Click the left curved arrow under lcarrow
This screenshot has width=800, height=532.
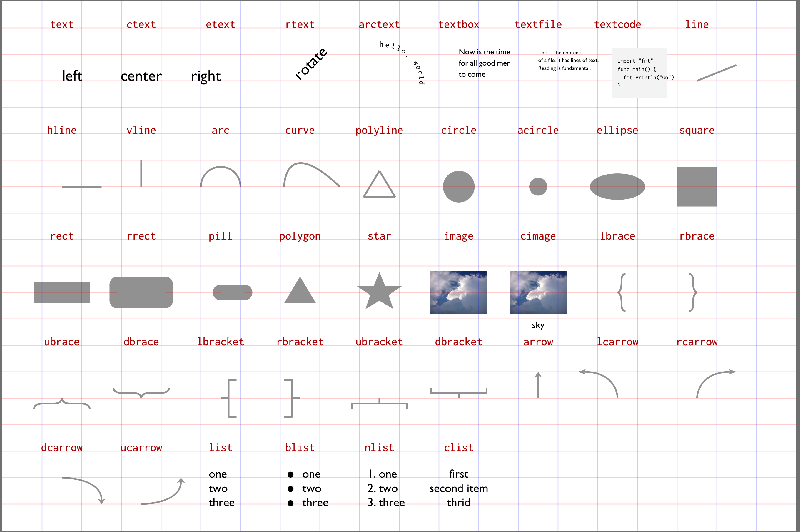click(598, 384)
